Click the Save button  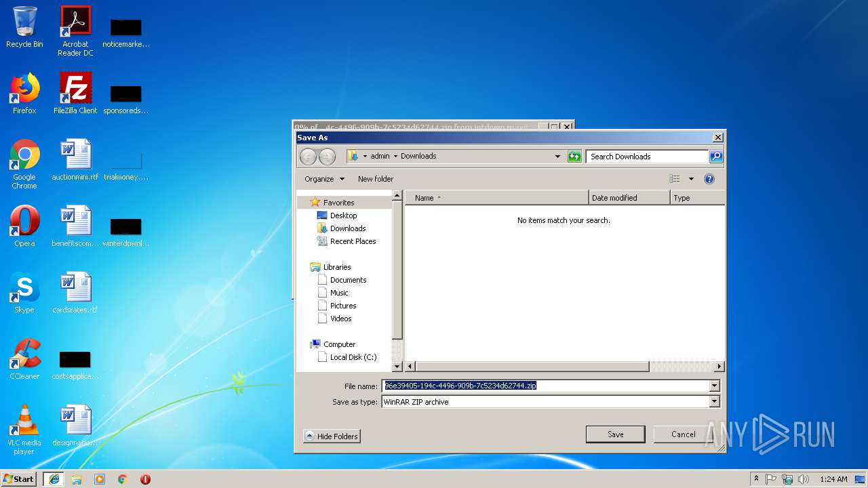(616, 434)
